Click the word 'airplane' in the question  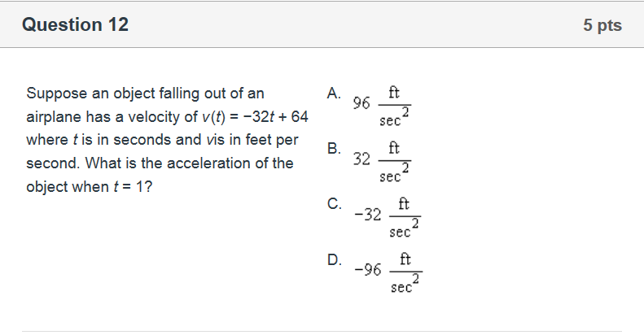tap(53, 116)
